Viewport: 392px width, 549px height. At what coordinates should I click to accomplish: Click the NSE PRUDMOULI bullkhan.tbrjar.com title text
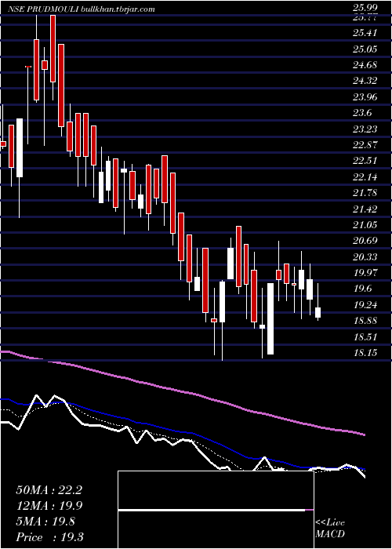pyautogui.click(x=82, y=9)
